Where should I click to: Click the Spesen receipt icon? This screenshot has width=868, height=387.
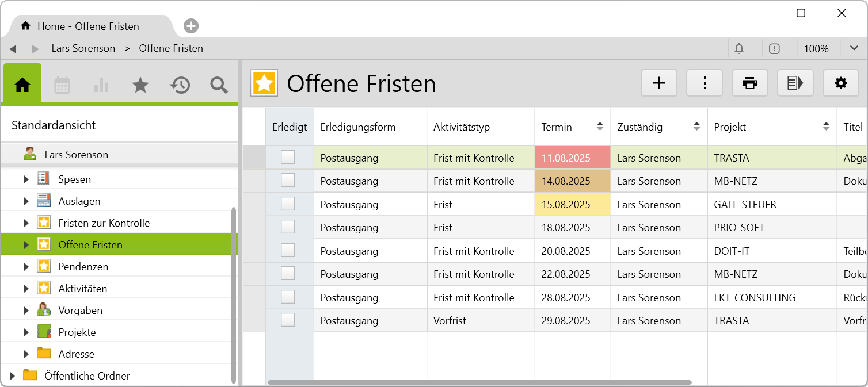tap(43, 179)
